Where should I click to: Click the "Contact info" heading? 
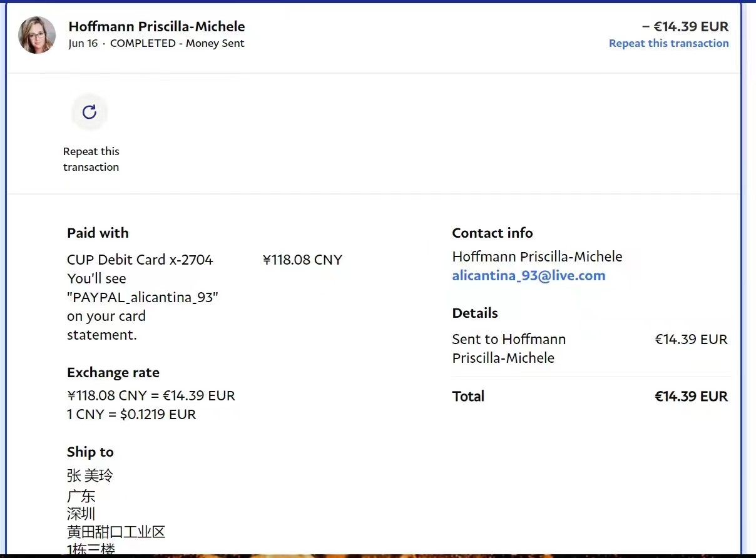point(492,233)
